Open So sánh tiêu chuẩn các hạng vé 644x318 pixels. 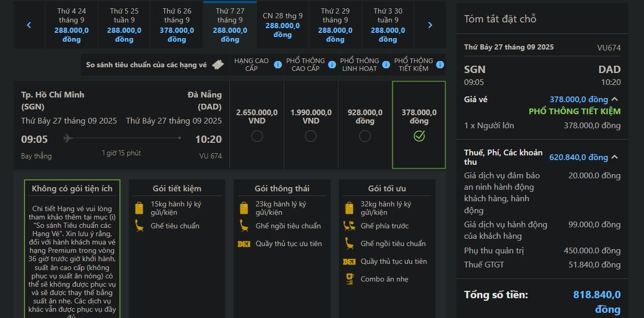coord(147,65)
